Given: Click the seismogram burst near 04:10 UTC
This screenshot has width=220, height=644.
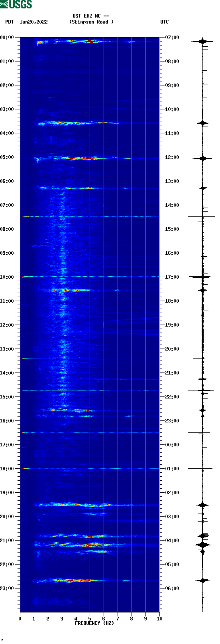Looking at the screenshot, I should tap(202, 545).
